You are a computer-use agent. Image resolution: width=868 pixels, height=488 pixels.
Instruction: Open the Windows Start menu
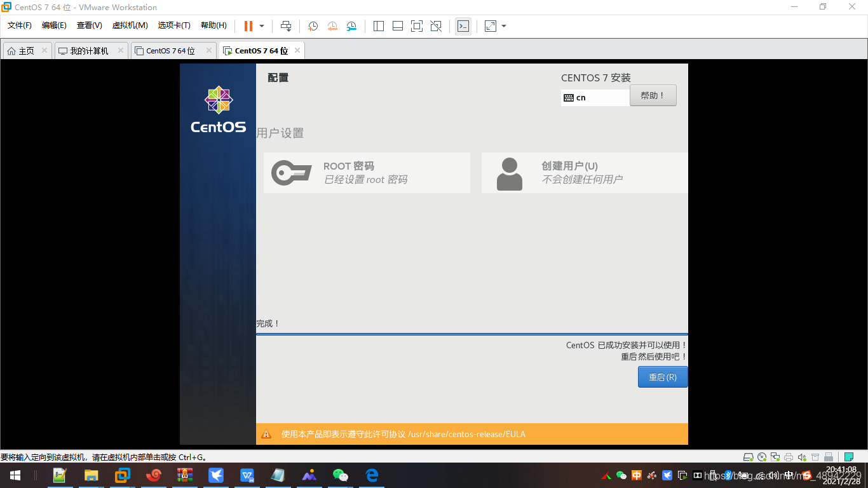pyautogui.click(x=15, y=475)
